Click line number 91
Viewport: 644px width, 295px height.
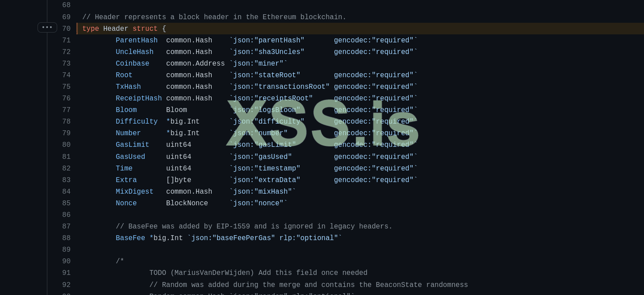click(66, 273)
